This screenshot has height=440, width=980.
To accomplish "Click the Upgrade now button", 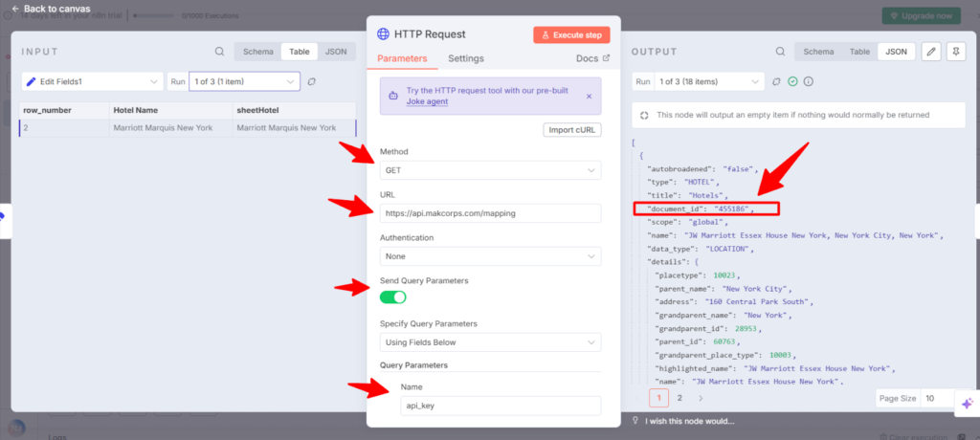I will click(922, 15).
